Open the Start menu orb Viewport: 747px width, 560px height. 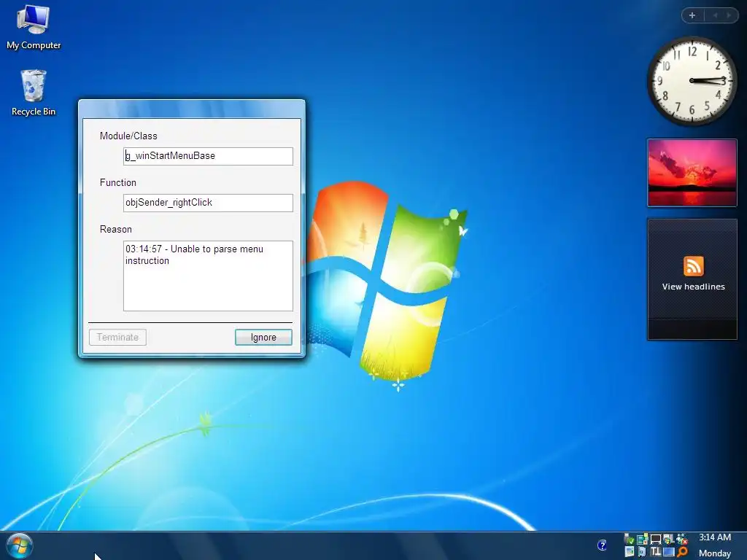coord(20,545)
